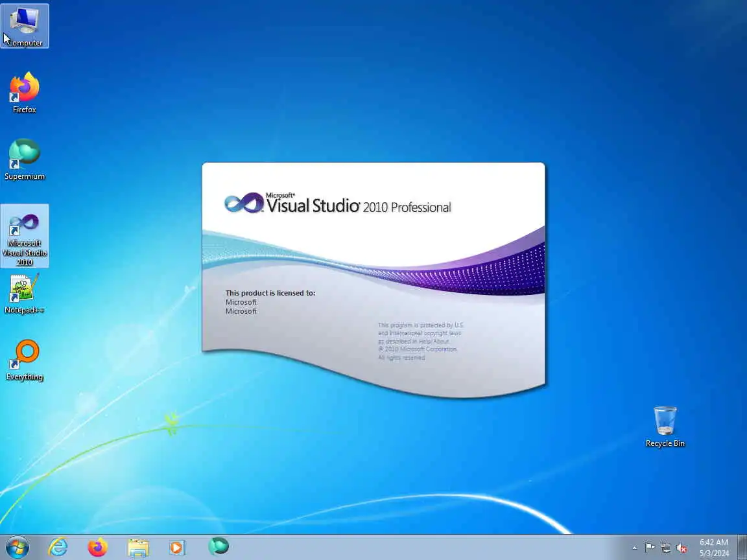
Task: Select the Everything search desktop shortcut
Action: [x=24, y=360]
